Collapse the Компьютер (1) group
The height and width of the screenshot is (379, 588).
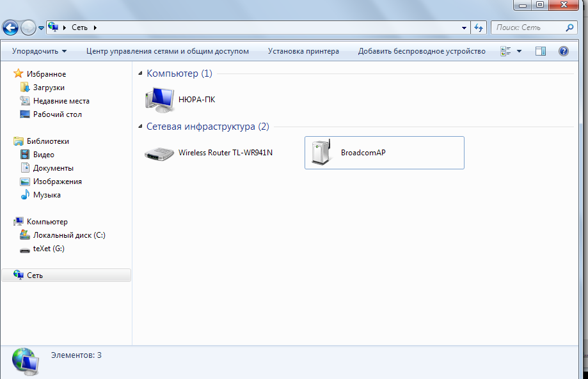140,73
